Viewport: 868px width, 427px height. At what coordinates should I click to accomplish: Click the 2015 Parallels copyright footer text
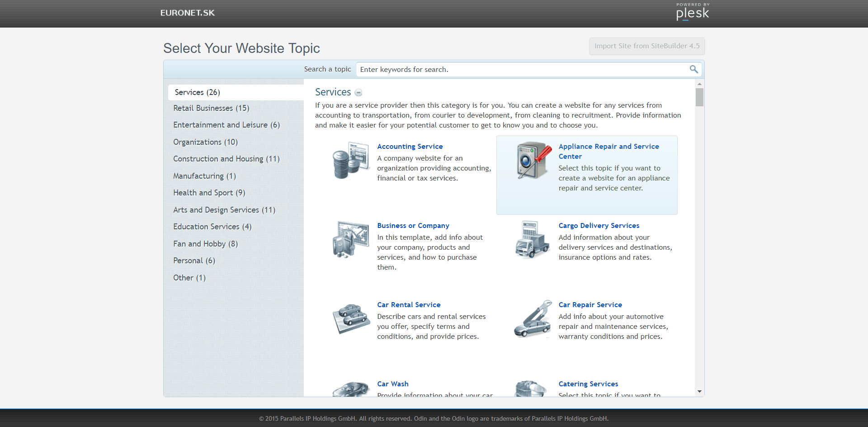pos(434,419)
